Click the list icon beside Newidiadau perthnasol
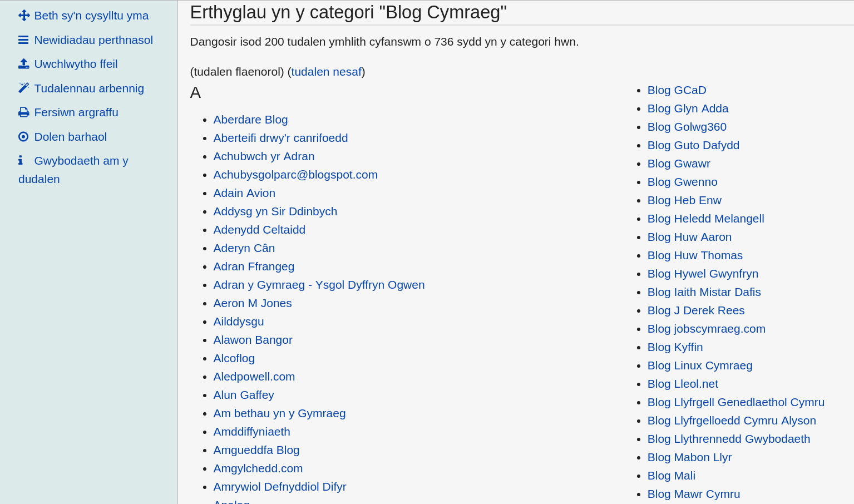The image size is (854, 504). click(23, 40)
